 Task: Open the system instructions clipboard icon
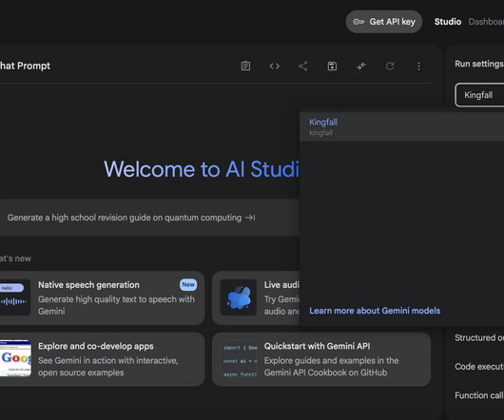coord(245,67)
